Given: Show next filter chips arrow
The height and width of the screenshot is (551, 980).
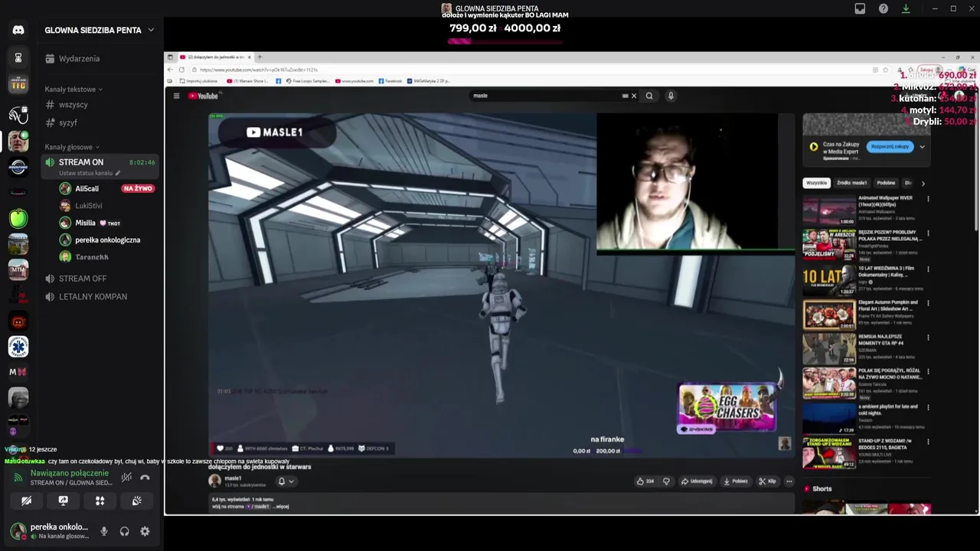Looking at the screenshot, I should tap(923, 183).
